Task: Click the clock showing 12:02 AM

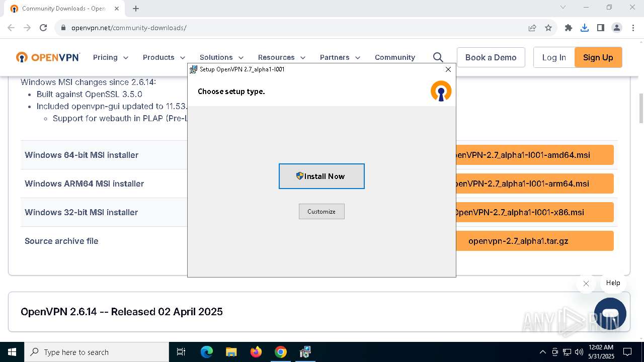Action: click(x=601, y=352)
